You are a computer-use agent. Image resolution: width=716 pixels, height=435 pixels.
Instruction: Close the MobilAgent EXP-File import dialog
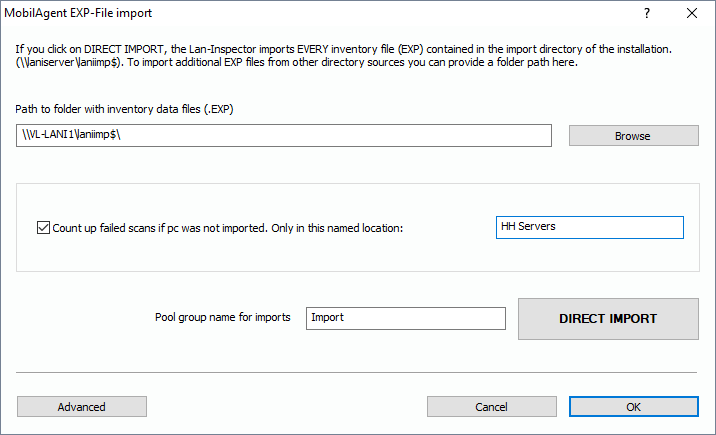[x=692, y=13]
